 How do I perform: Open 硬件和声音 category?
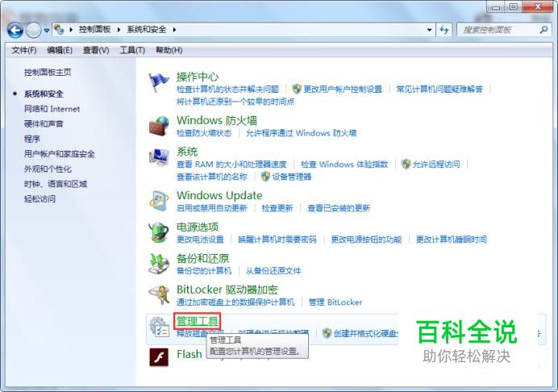(x=44, y=124)
